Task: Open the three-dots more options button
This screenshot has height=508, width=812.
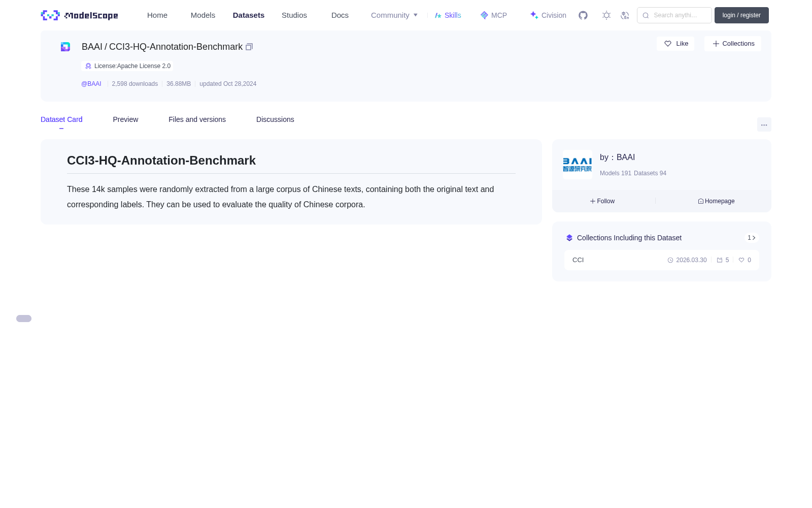Action: pos(764,124)
